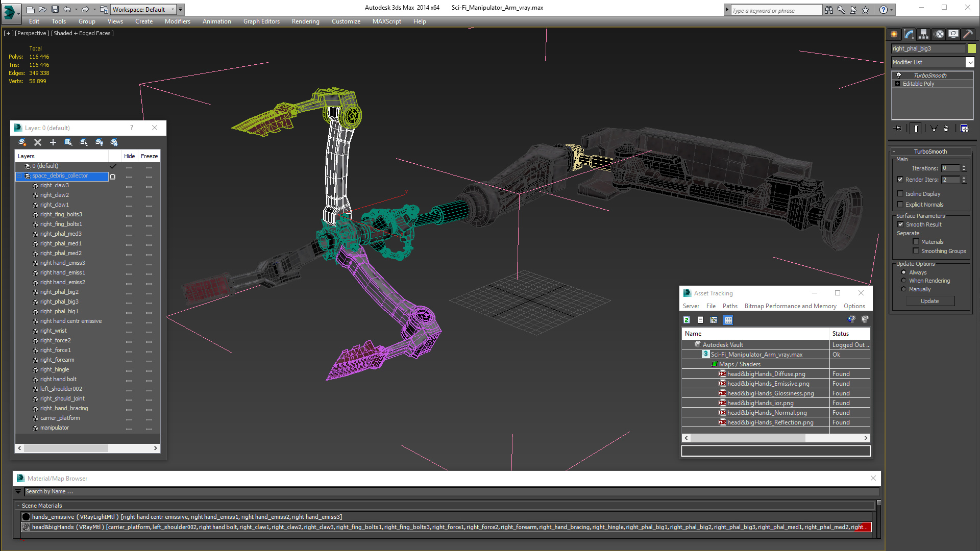
Task: Switch Asset Tracking to tree view icon
Action: click(714, 320)
